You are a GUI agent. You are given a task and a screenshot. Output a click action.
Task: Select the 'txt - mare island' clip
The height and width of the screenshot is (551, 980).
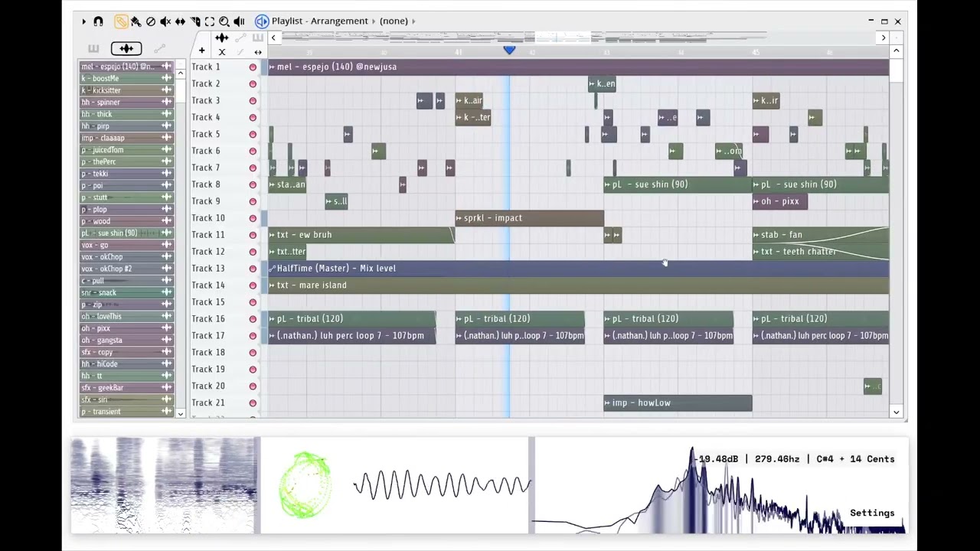578,285
